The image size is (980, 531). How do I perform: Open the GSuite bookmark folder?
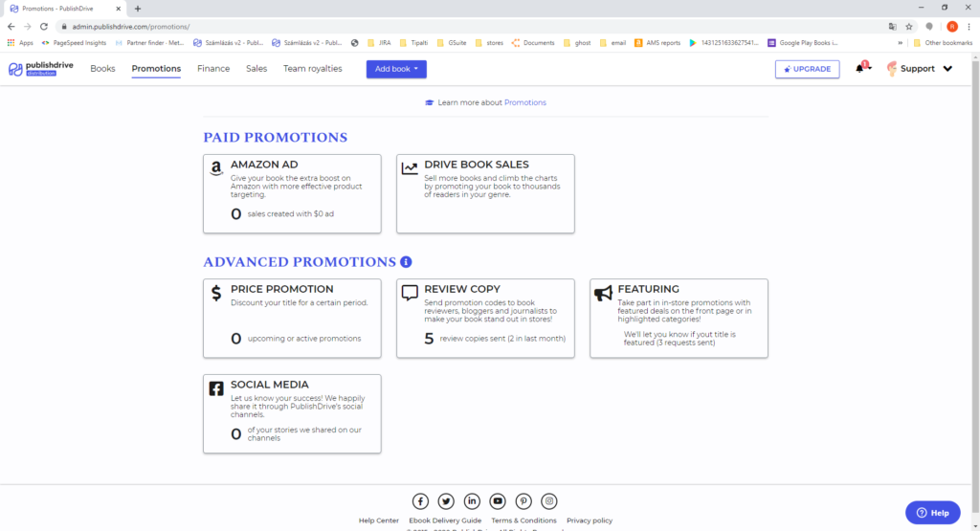coord(452,43)
